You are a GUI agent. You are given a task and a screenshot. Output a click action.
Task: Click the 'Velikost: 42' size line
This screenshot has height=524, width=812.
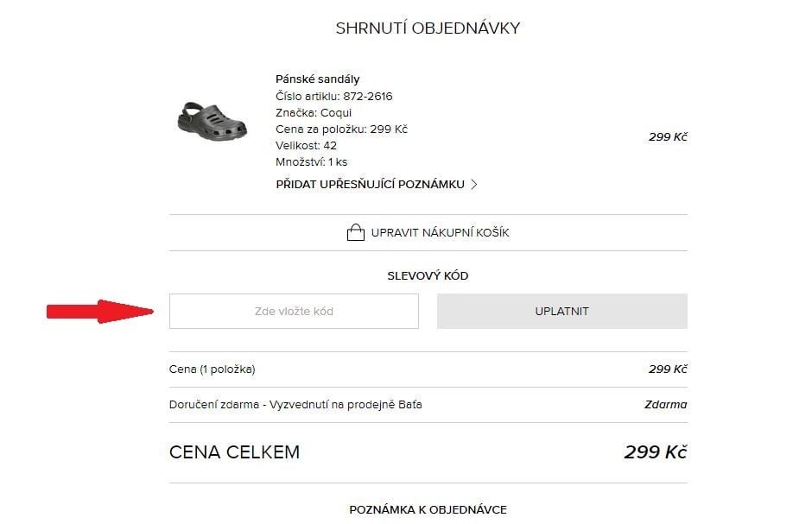click(x=306, y=145)
